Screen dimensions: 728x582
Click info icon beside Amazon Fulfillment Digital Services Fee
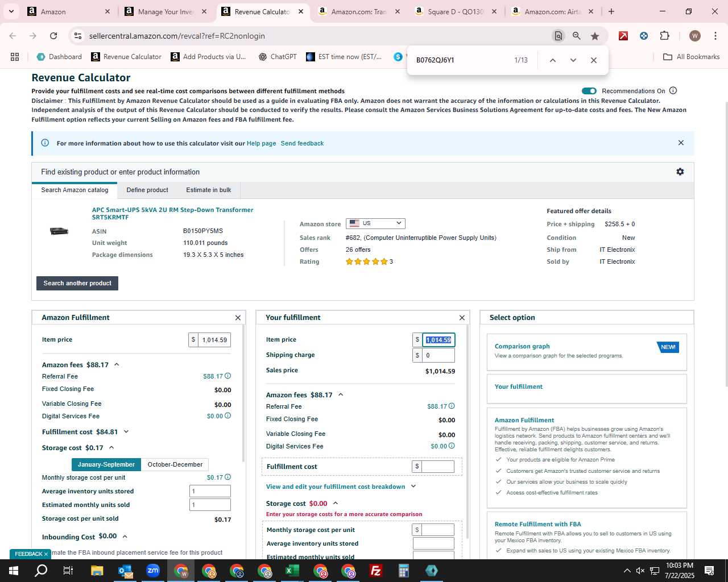[x=227, y=415]
